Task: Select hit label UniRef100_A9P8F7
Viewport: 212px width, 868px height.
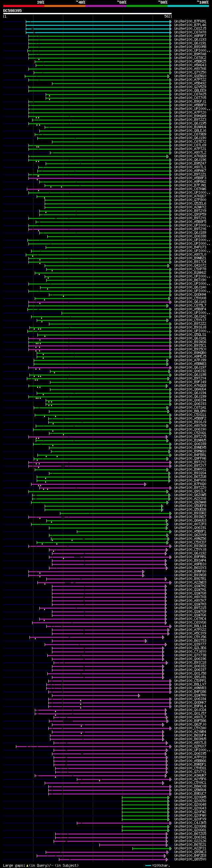Action: (x=190, y=36)
